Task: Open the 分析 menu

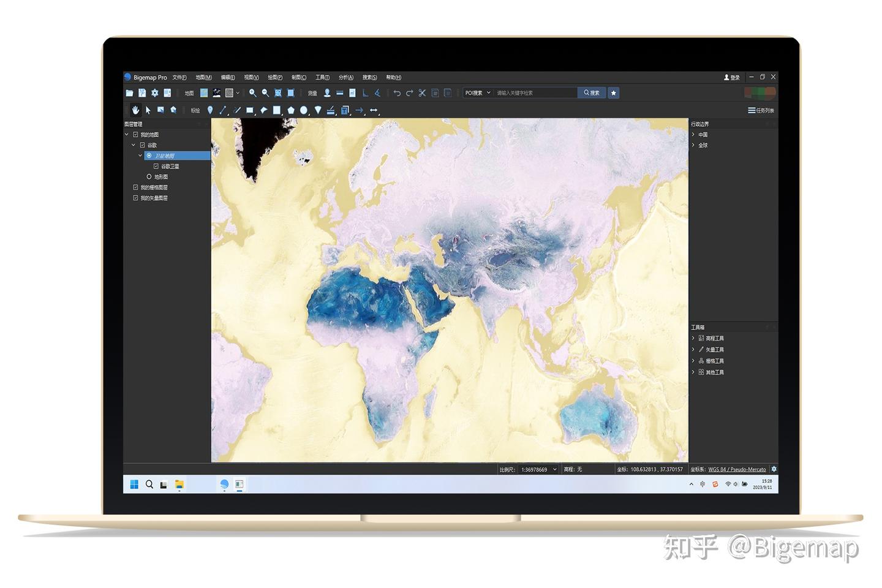Action: (x=345, y=77)
